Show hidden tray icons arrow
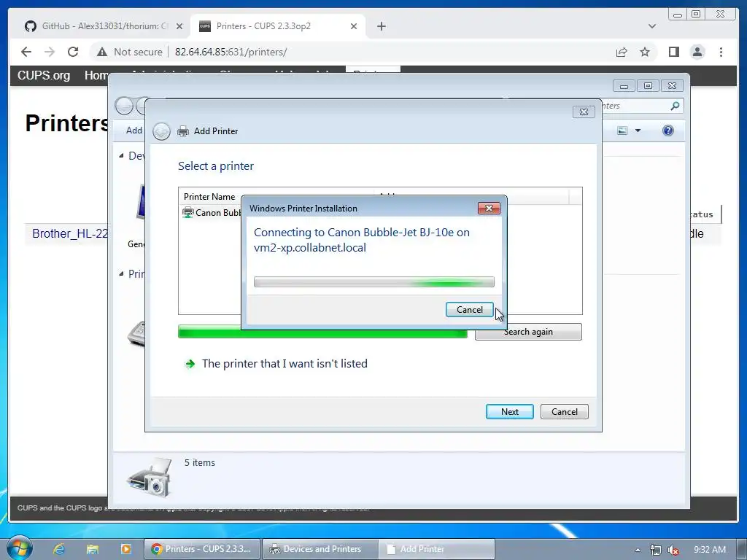This screenshot has width=747, height=560. pyautogui.click(x=638, y=550)
